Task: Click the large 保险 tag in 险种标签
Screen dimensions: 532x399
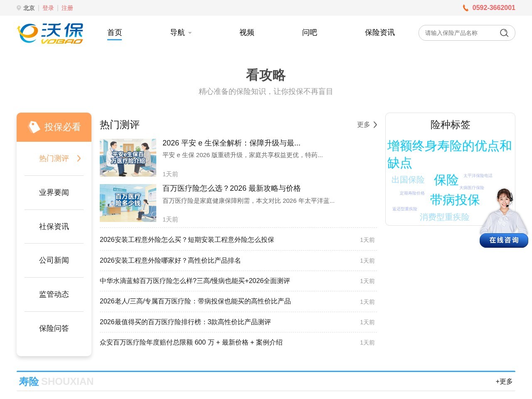Action: 446,180
